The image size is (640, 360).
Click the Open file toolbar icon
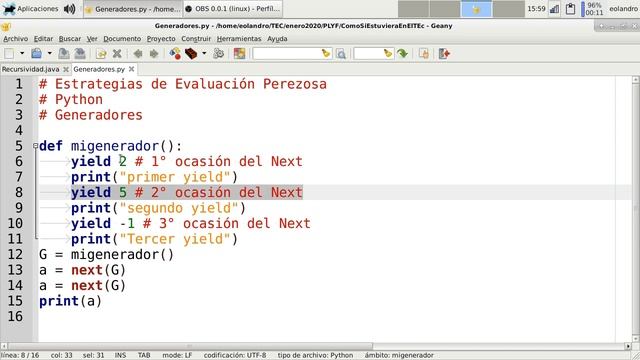pos(37,53)
